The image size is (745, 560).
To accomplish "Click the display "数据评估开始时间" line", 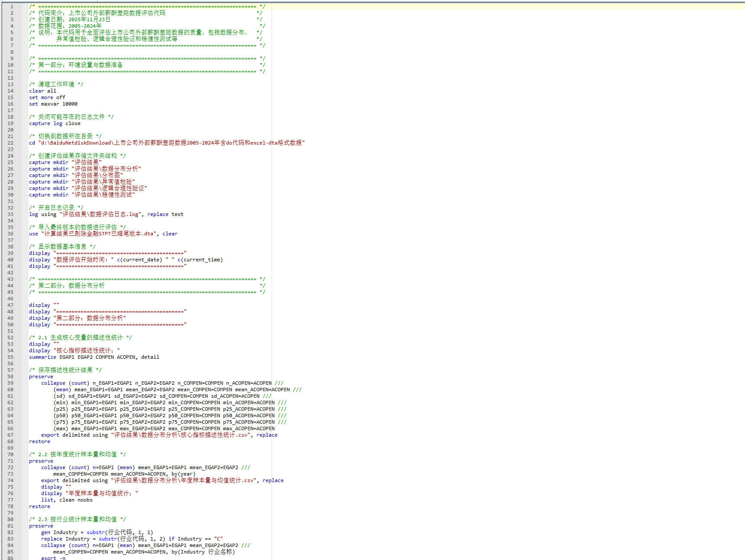I will [126, 260].
